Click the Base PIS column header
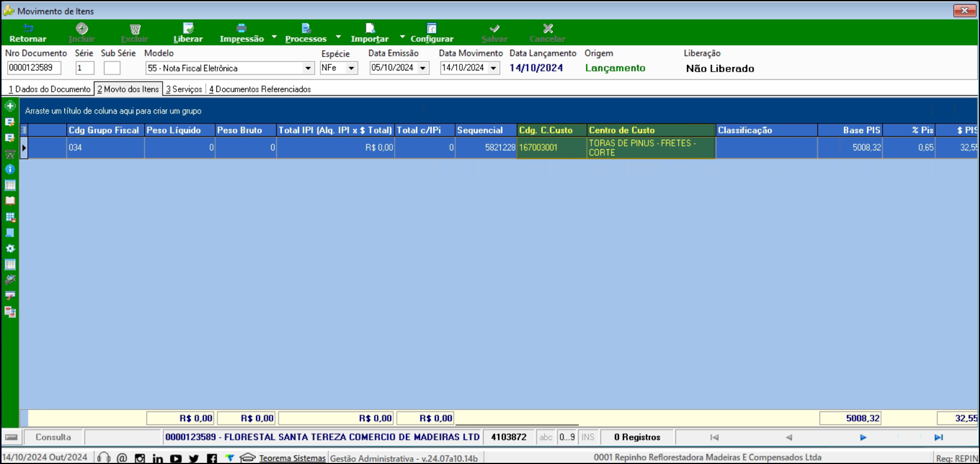Screen dimensions: 980x464 (850, 130)
